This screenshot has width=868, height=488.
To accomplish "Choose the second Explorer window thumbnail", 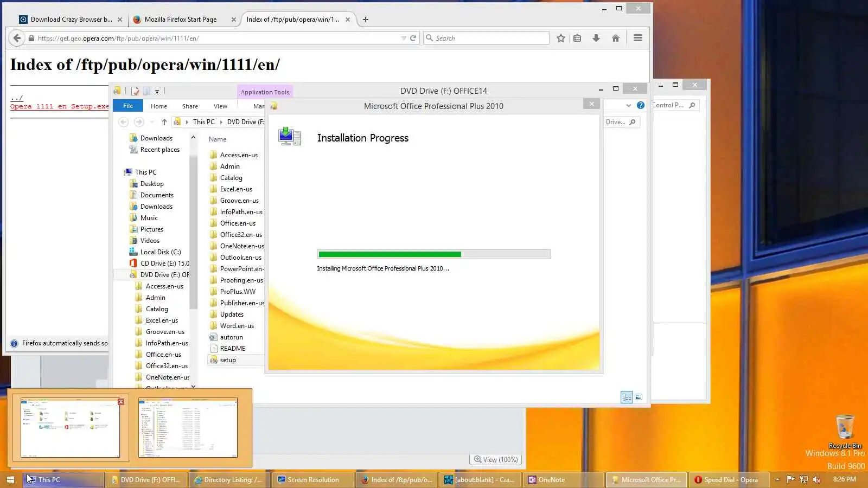I will pyautogui.click(x=188, y=428).
